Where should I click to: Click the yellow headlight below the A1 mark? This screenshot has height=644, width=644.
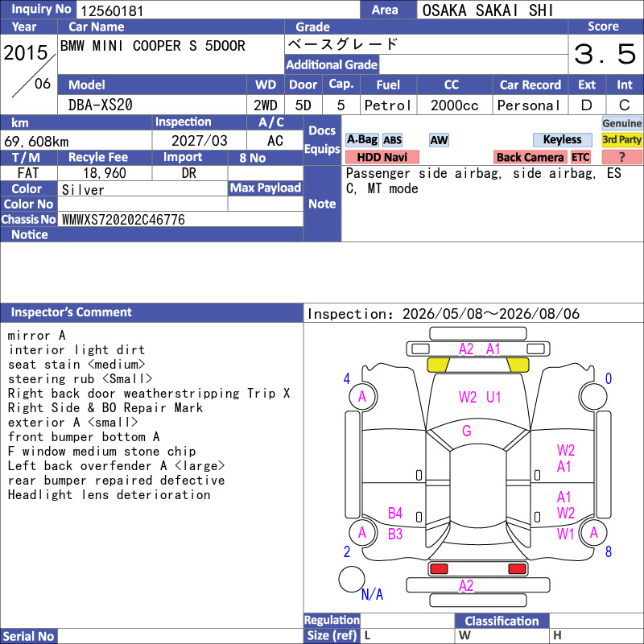518,365
